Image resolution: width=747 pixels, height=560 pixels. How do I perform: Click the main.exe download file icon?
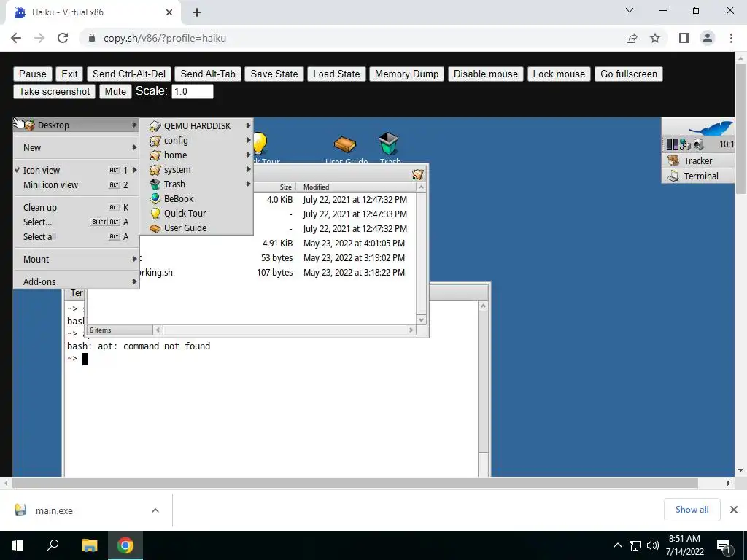pos(20,510)
